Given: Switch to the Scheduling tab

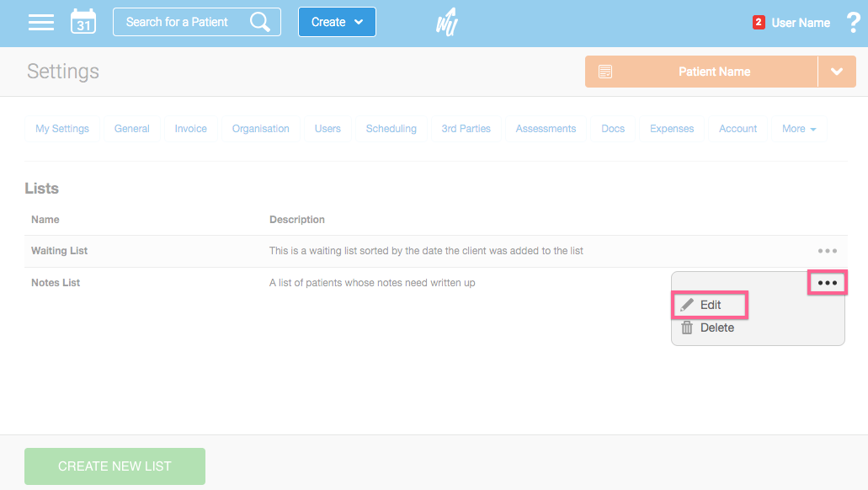Looking at the screenshot, I should pyautogui.click(x=391, y=129).
